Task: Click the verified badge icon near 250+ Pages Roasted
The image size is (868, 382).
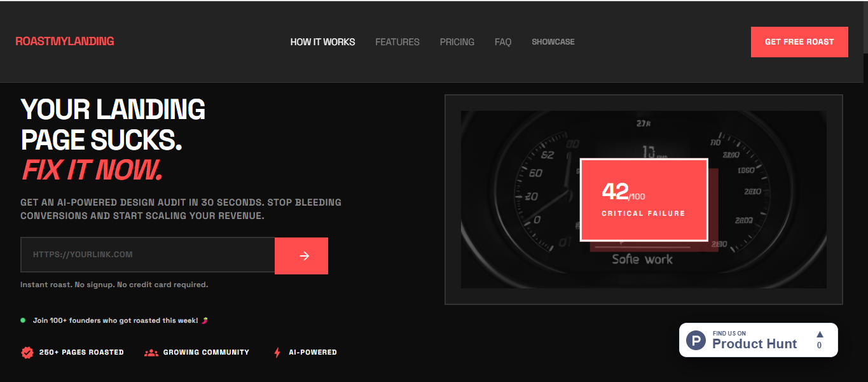Action: 27,352
